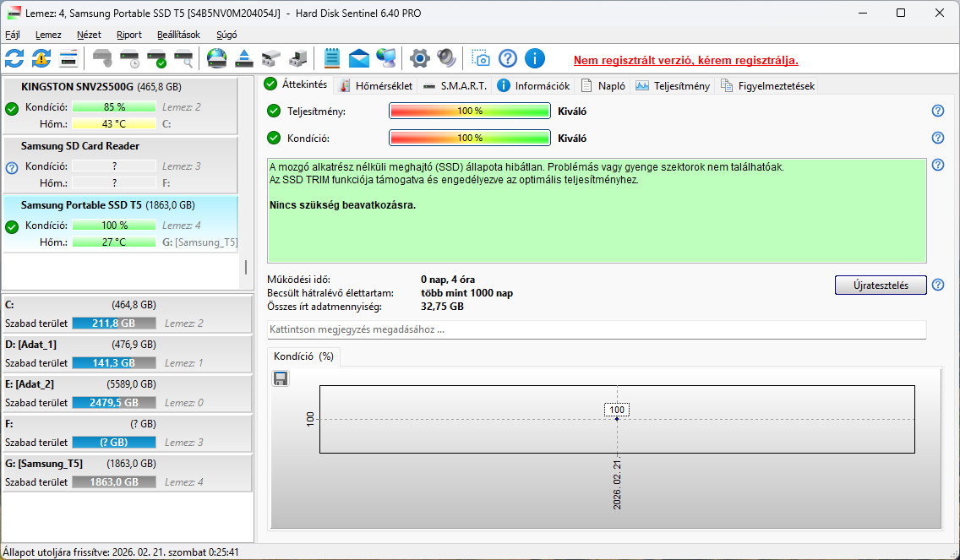960x560 pixels.
Task: Click the 2479,5 GB free space bar
Action: pos(114,403)
